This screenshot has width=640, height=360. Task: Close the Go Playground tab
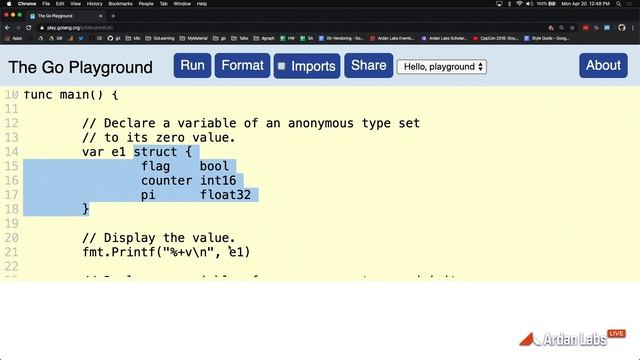(100, 16)
